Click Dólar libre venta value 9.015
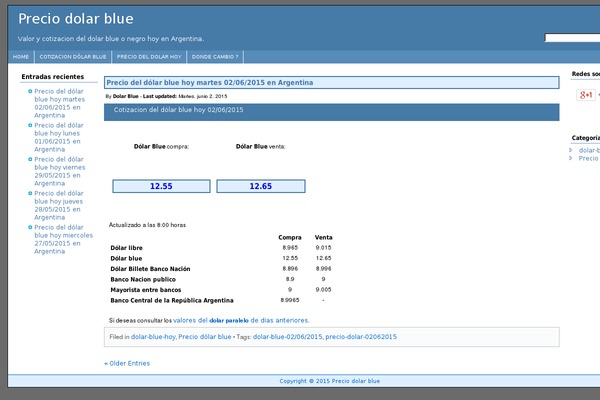Screen dimensions: 600x400 pos(323,248)
